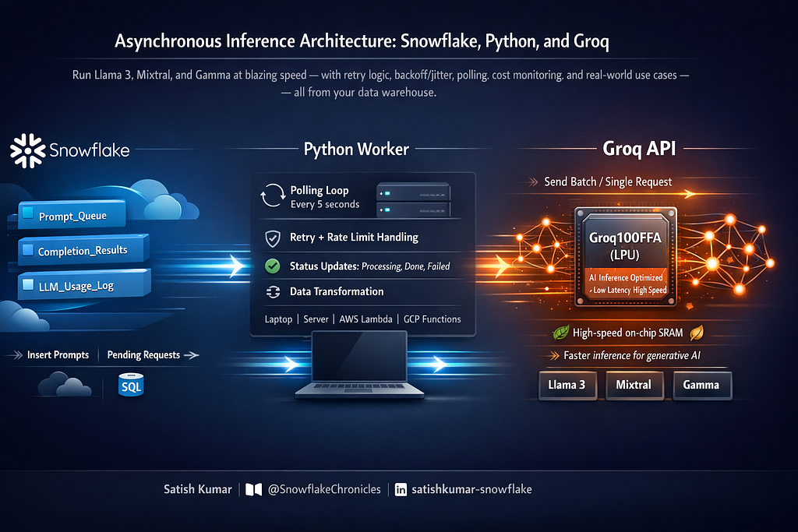Click the Polling Loop refresh arrows icon
798x532 pixels.
pos(273,196)
